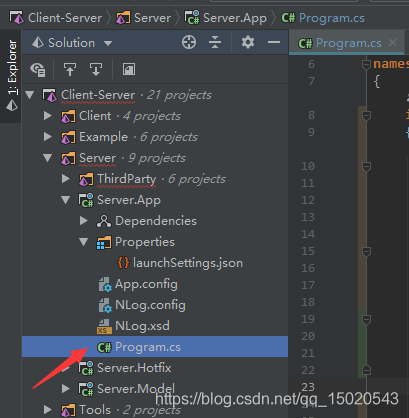Select Program.cs in the solution tree

point(155,347)
